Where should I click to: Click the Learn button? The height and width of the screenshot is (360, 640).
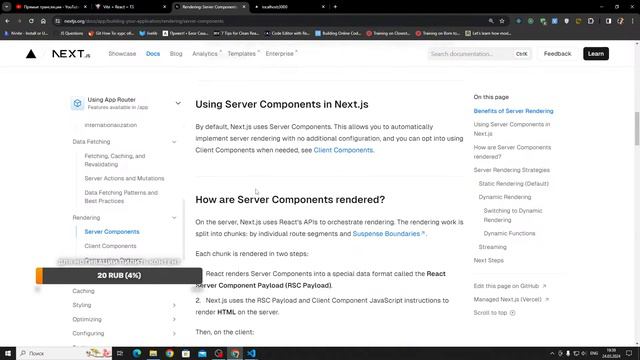pyautogui.click(x=596, y=53)
